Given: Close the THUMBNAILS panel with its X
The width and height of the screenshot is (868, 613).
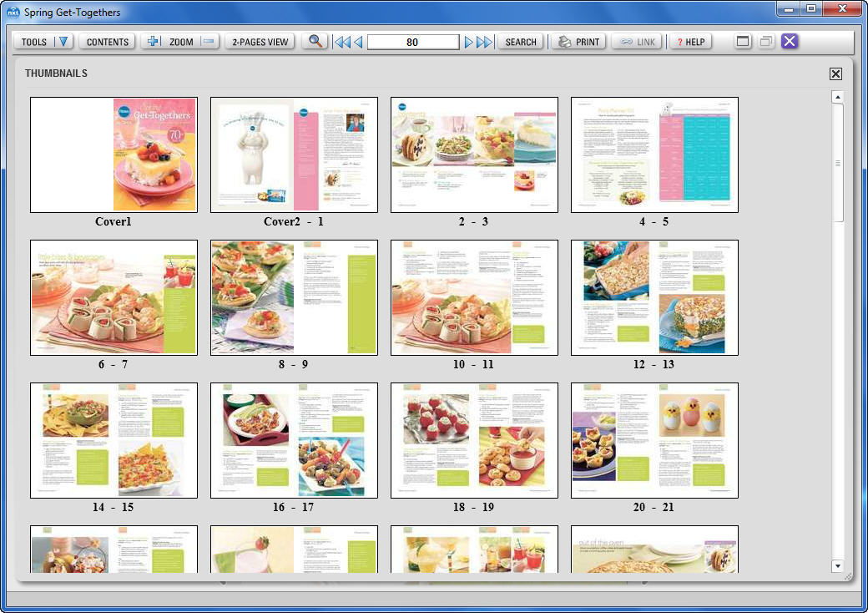Looking at the screenshot, I should (x=835, y=73).
